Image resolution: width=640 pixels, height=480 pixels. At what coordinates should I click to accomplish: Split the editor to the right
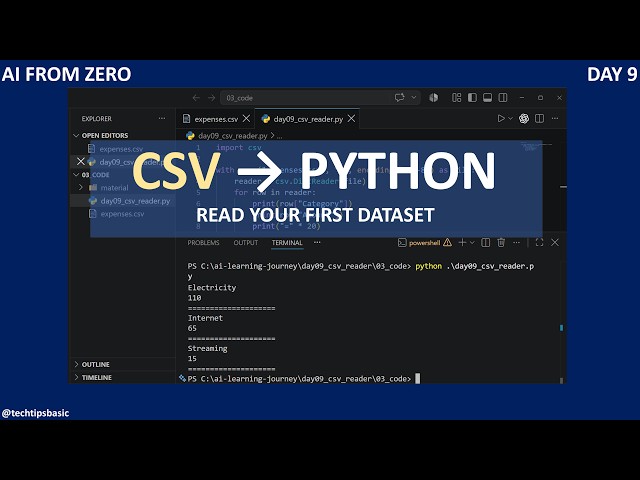pyautogui.click(x=540, y=118)
